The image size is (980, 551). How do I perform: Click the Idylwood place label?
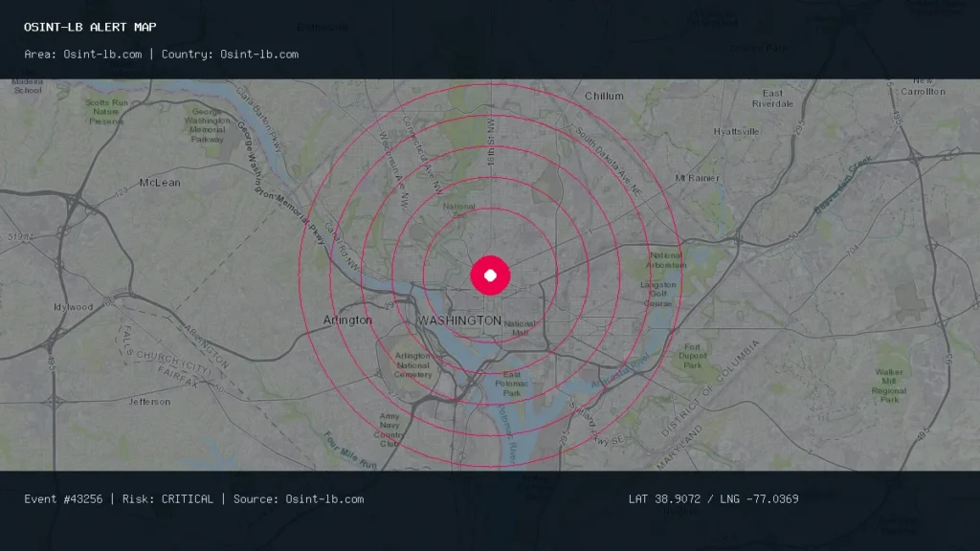coord(73,307)
